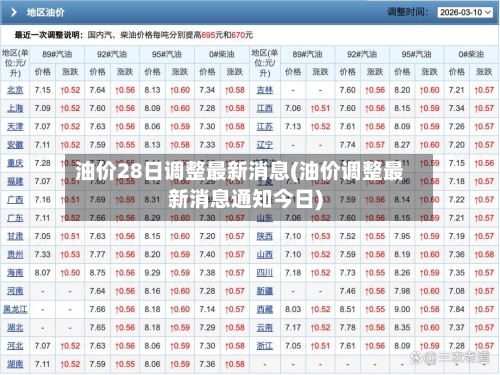Select the 浙江 region link
500x375 pixels.
(x=265, y=346)
